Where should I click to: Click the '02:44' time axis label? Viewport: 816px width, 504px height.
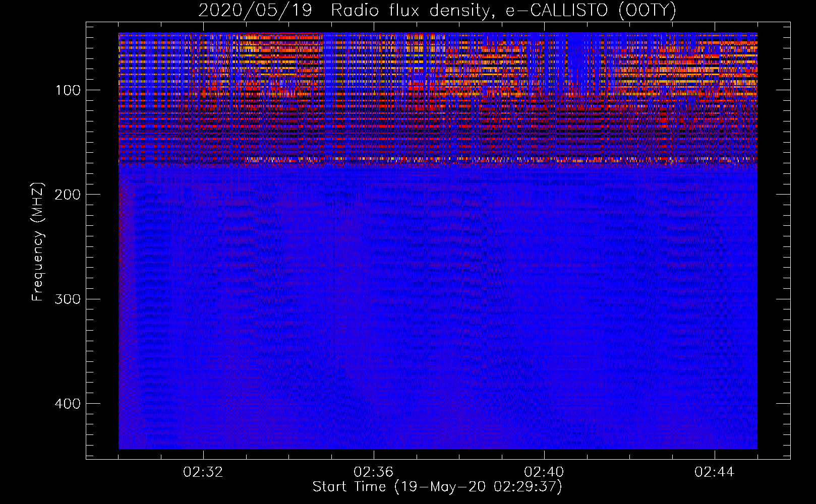(x=715, y=472)
